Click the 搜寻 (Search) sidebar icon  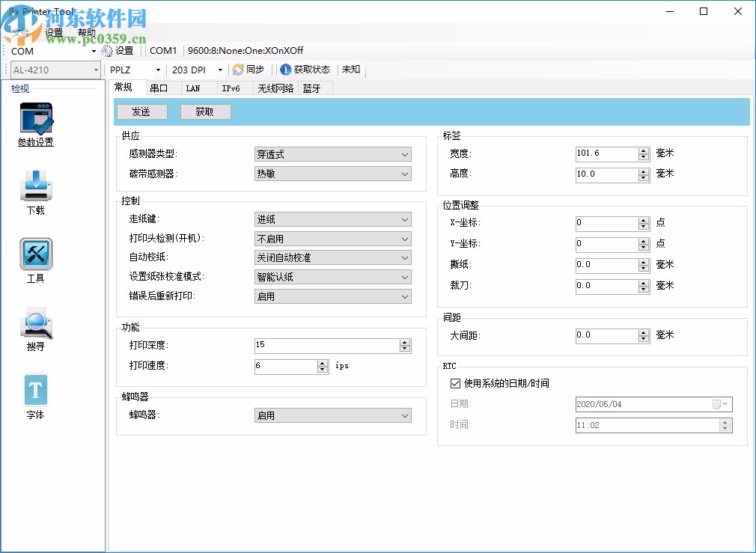[34, 322]
